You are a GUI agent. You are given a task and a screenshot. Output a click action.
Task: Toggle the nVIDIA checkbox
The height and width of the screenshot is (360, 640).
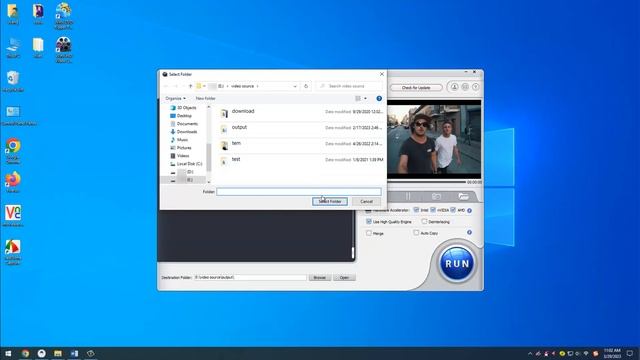(x=433, y=210)
